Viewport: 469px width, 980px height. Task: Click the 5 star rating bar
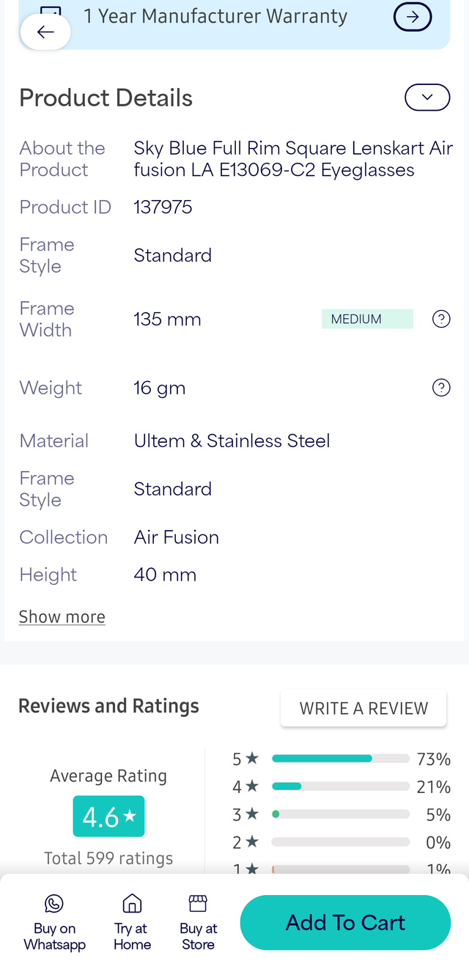pyautogui.click(x=340, y=759)
